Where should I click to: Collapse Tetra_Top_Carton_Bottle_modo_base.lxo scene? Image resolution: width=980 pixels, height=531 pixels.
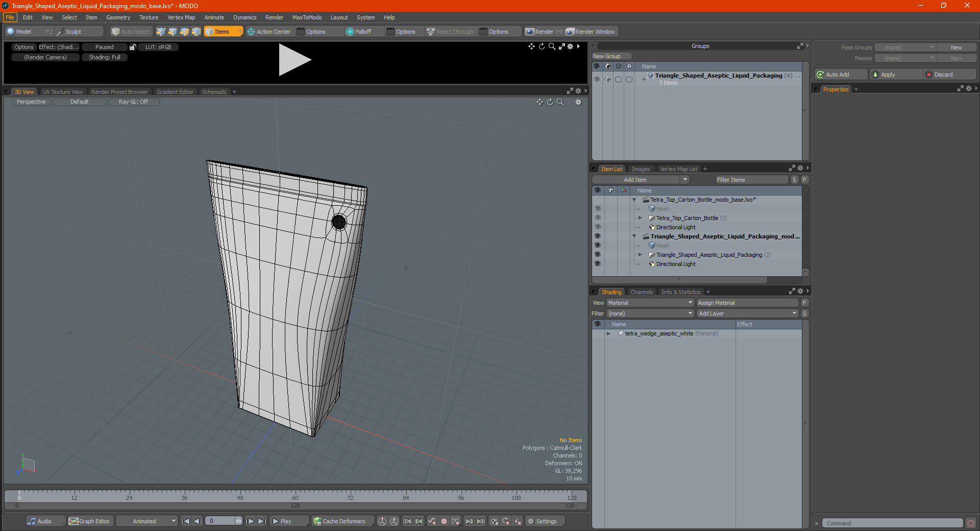[x=634, y=200]
